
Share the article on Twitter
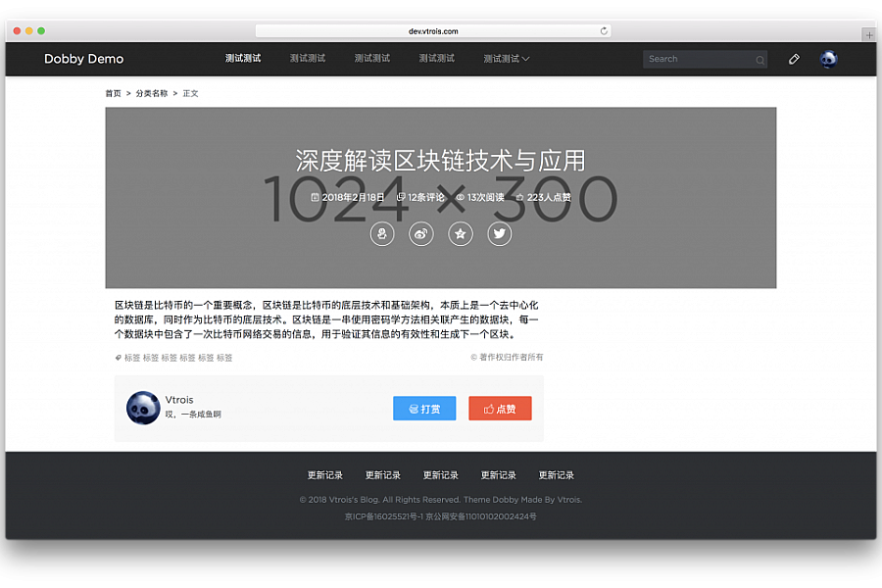point(500,233)
